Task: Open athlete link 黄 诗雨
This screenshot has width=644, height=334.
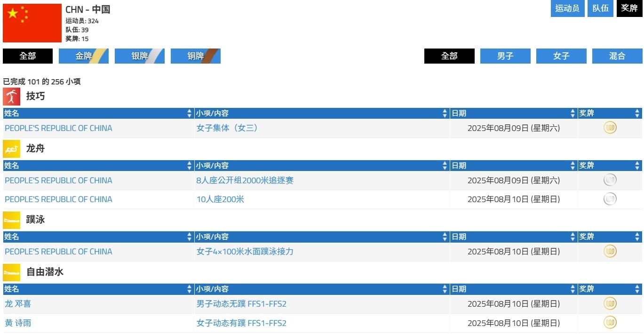Action: (x=18, y=323)
